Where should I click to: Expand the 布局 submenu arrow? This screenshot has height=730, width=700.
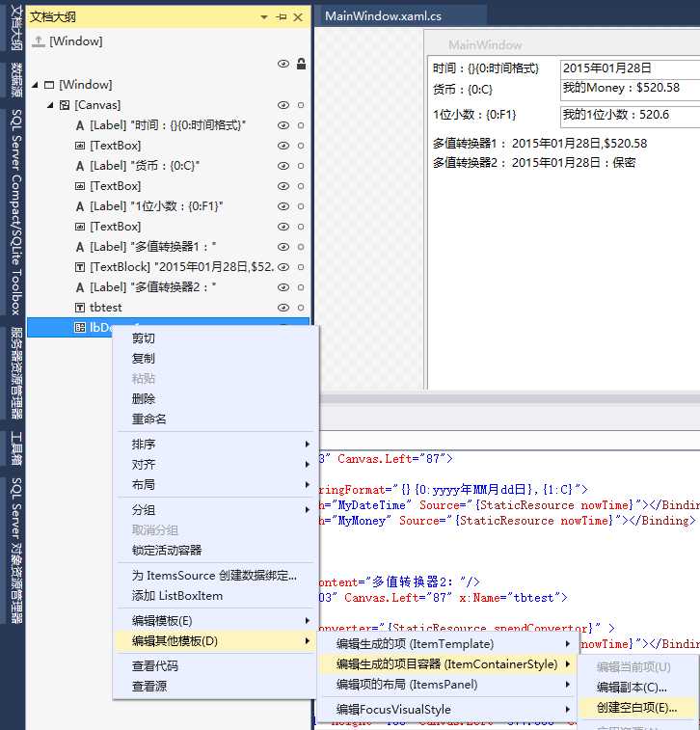(308, 485)
